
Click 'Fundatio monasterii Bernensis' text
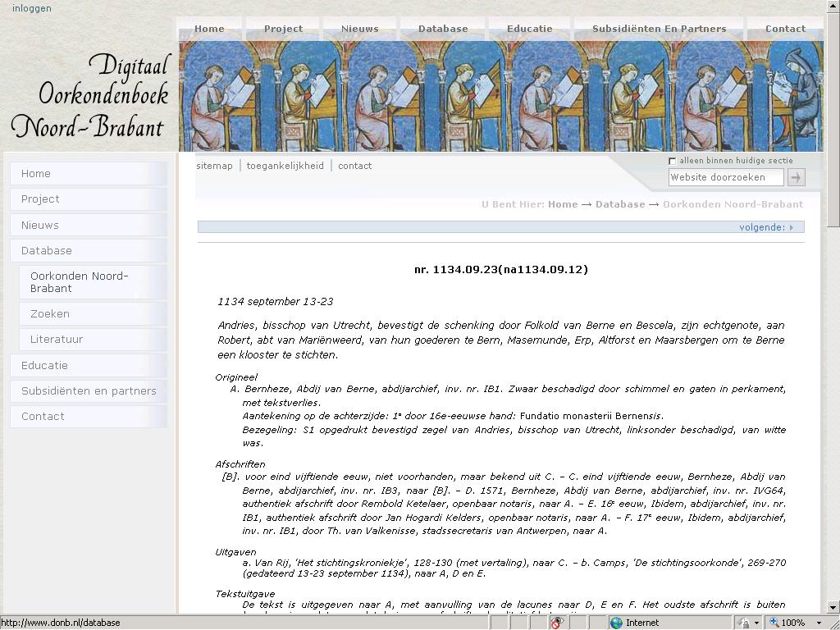591,416
